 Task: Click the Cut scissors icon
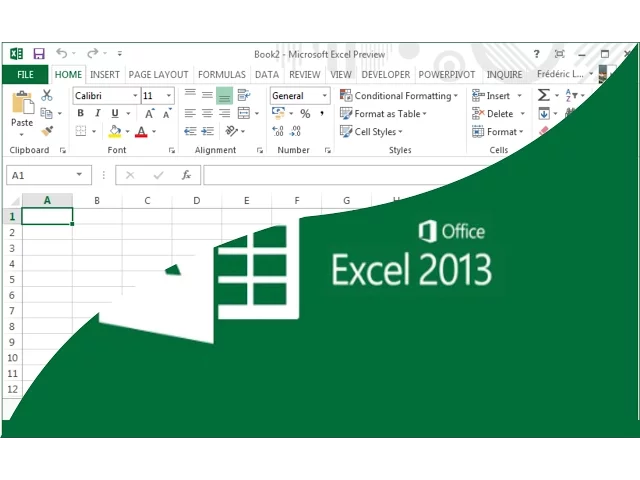[47, 96]
